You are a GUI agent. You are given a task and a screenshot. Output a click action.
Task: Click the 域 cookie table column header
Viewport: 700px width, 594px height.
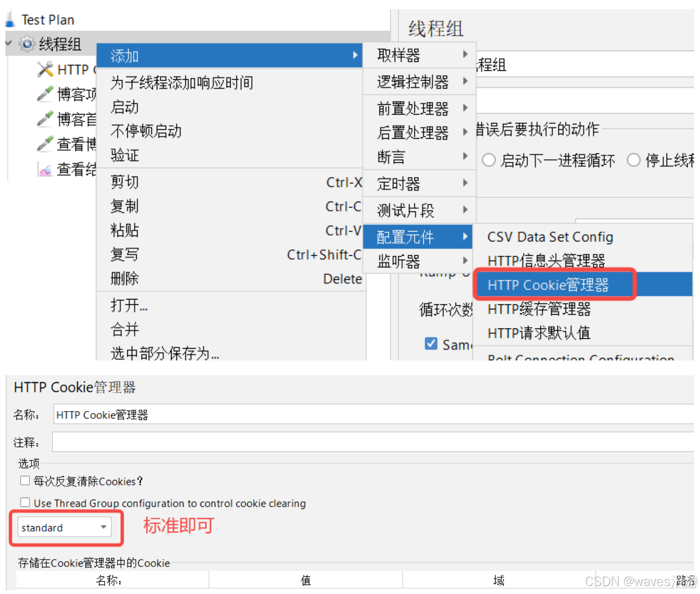point(499,580)
